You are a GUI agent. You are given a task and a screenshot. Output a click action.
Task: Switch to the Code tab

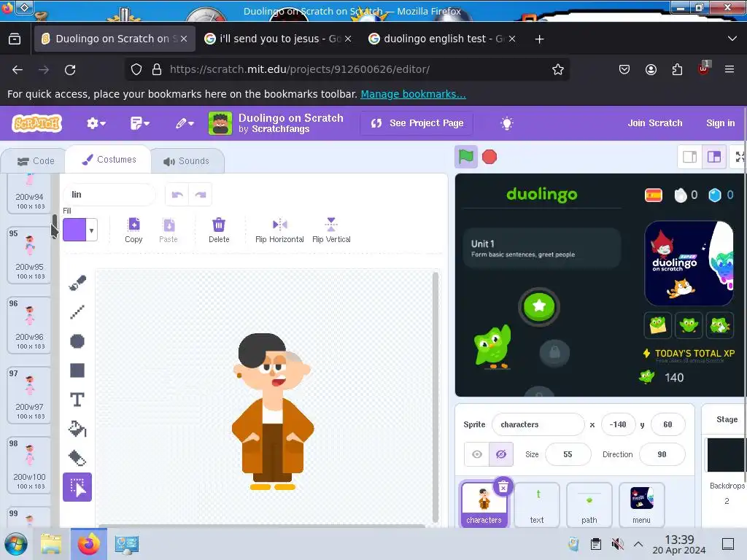[x=35, y=161]
